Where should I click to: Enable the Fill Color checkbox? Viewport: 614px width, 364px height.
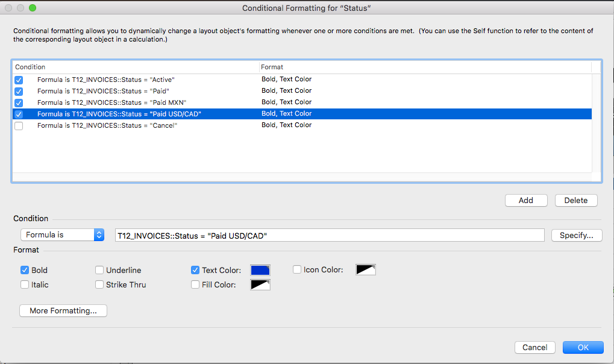[x=195, y=284]
